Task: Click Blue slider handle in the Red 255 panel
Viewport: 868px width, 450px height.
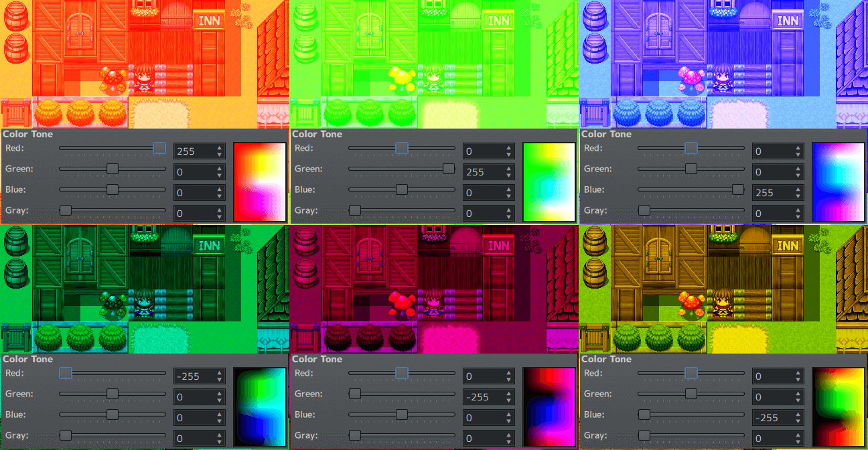Action: point(113,190)
